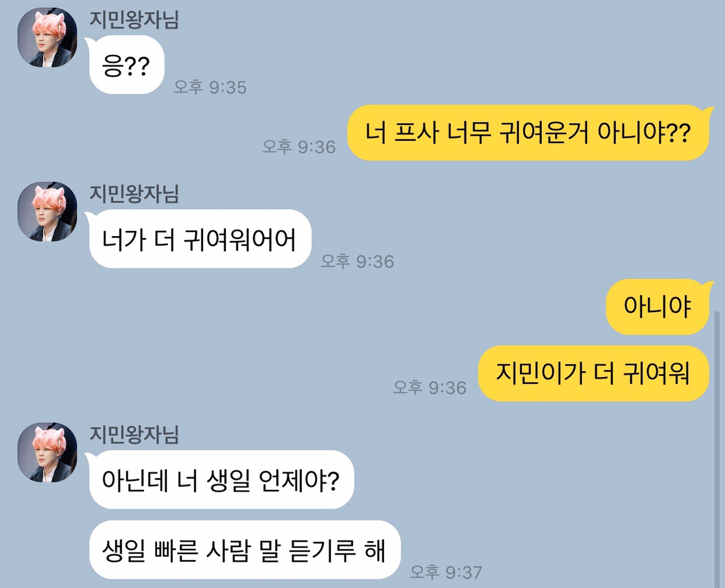Tap the 너가 더 귀여워어어 message bubble
The height and width of the screenshot is (588, 725).
click(200, 239)
